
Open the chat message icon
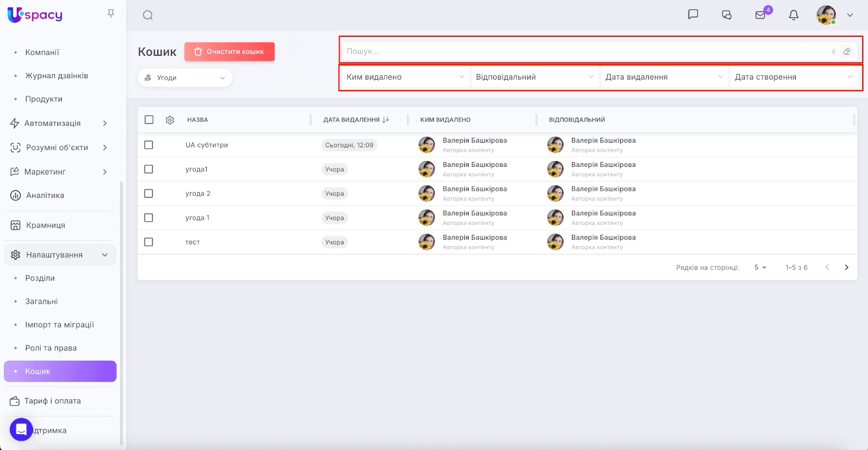tap(693, 15)
